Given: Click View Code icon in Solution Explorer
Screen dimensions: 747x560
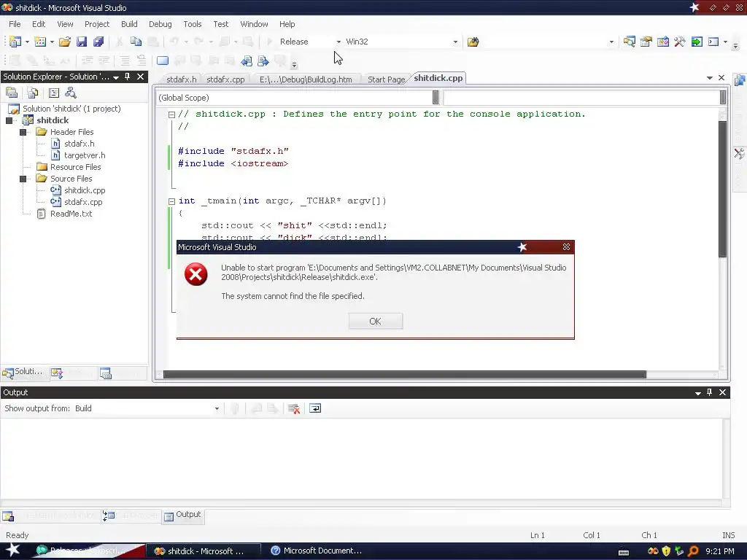Looking at the screenshot, I should click(54, 93).
